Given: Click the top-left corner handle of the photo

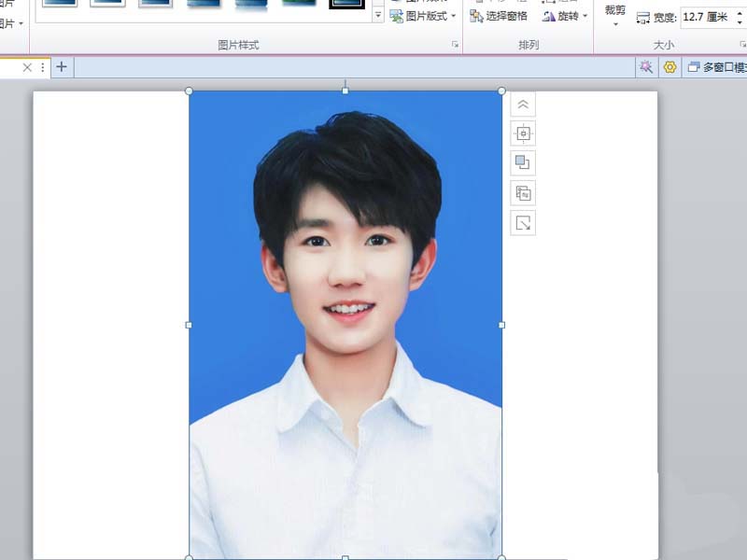Looking at the screenshot, I should point(189,91).
